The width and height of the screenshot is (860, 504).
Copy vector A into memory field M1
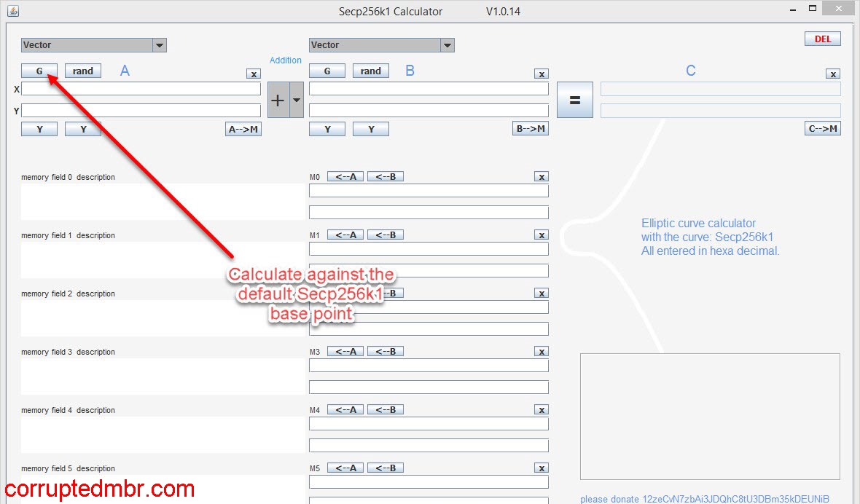click(x=345, y=235)
